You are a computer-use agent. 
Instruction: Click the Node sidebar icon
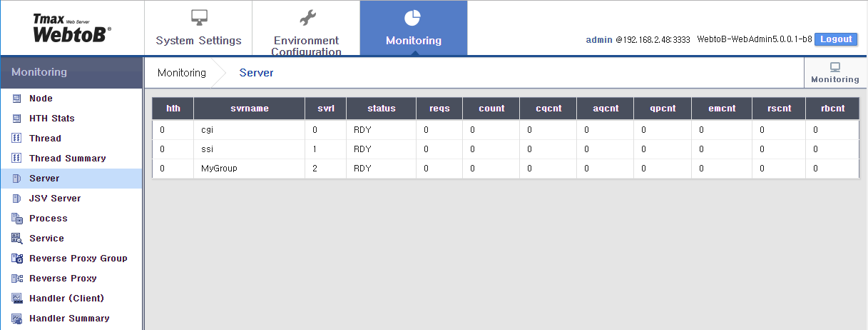pos(16,99)
